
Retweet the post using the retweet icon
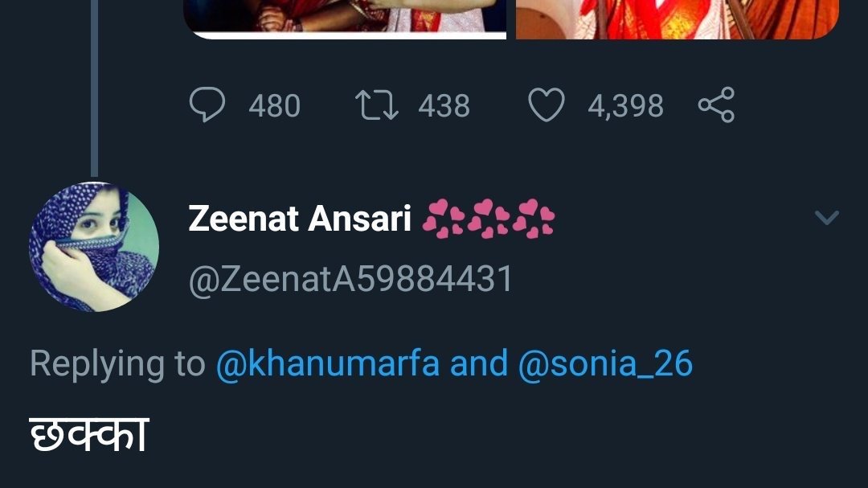tap(377, 106)
